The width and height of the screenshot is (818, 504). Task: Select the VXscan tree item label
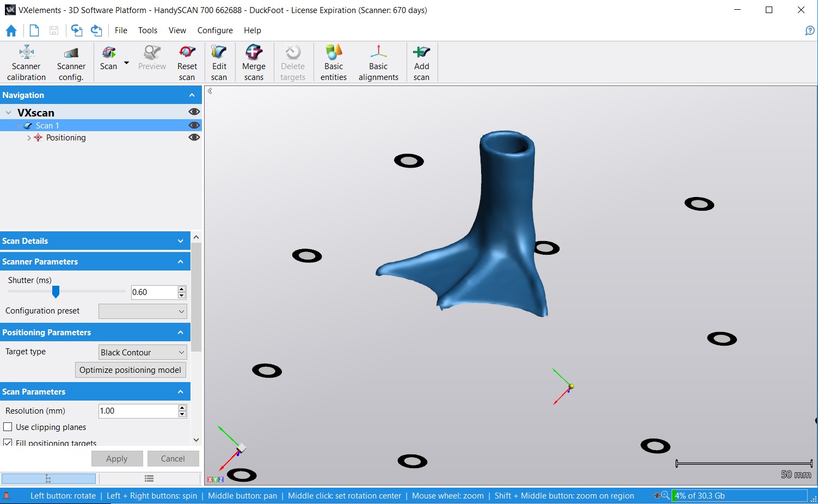point(36,113)
